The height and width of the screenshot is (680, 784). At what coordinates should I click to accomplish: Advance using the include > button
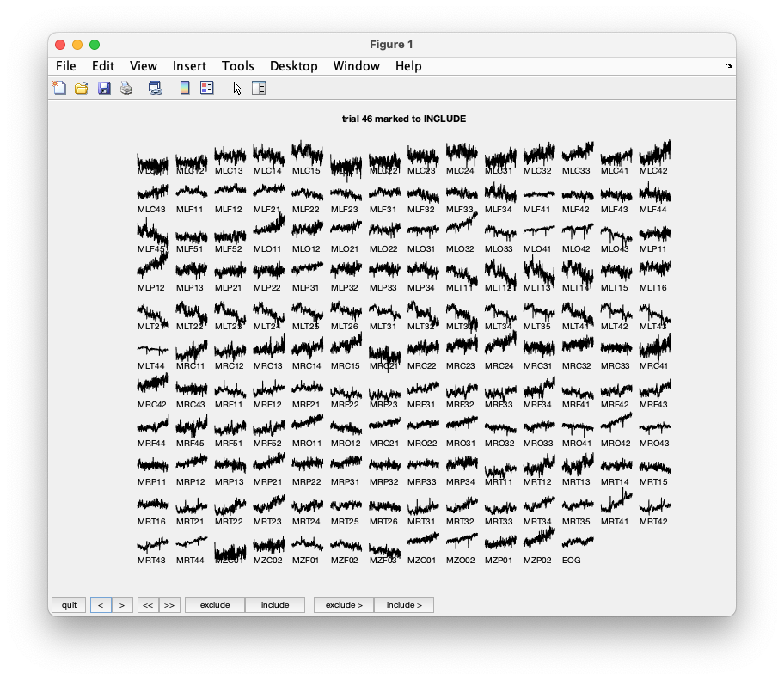click(404, 604)
